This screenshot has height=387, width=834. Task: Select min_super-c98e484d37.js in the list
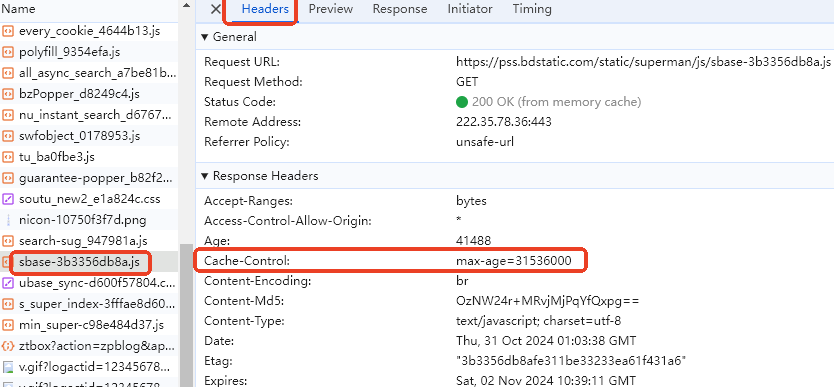point(89,325)
